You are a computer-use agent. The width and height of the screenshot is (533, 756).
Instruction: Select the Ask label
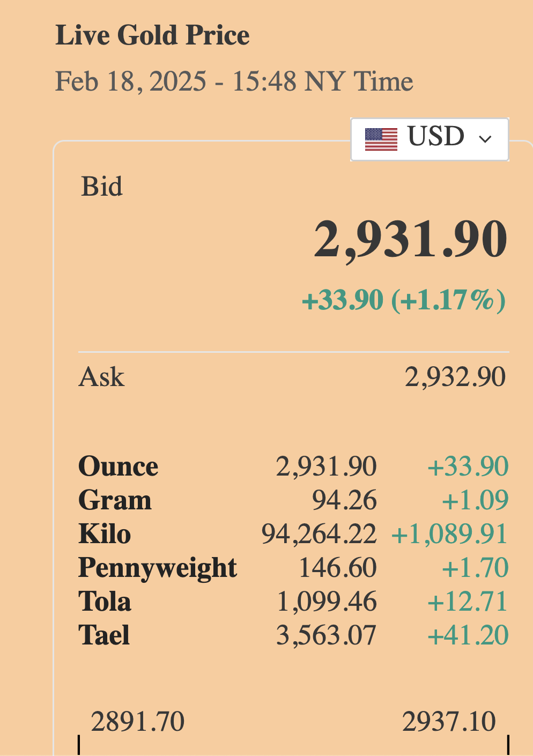pos(101,377)
